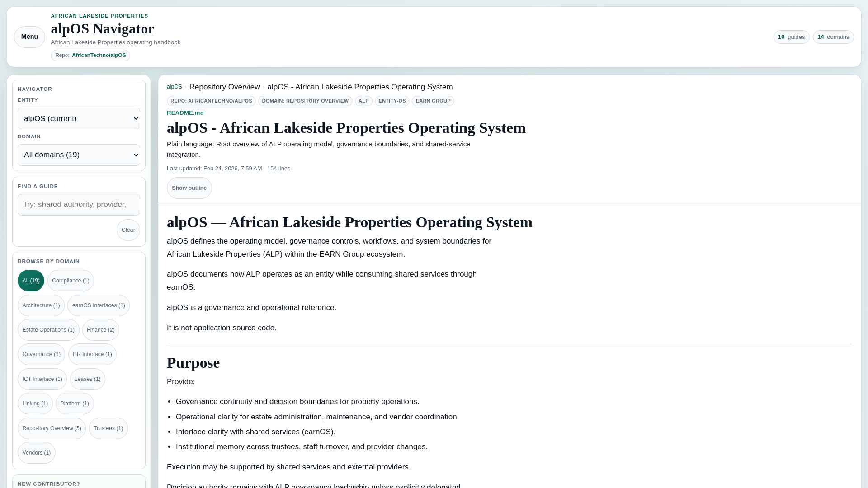This screenshot has height=488, width=868.
Task: Click the REPO: AFRICANTECHNO/ALPOS tag
Action: pos(211,101)
